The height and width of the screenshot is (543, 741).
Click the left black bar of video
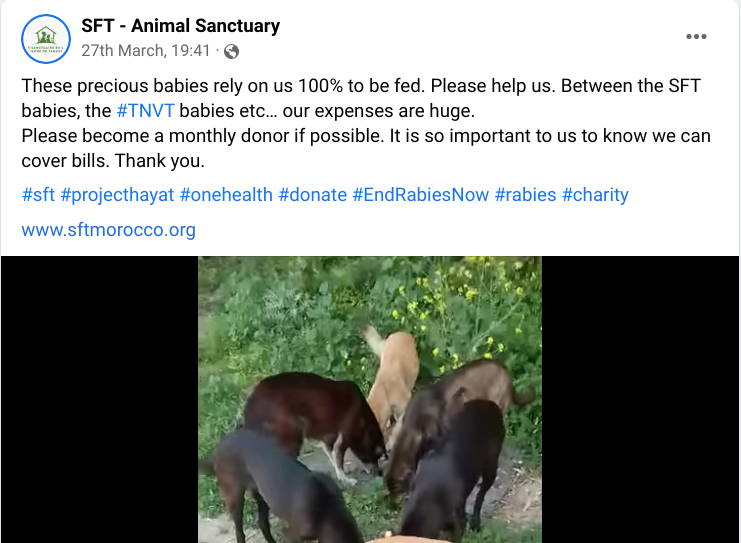pos(99,399)
